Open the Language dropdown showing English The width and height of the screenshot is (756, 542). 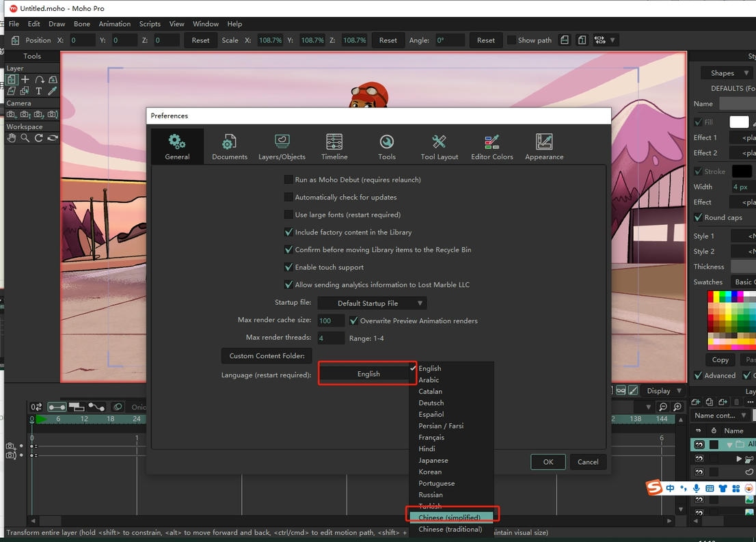pos(368,374)
